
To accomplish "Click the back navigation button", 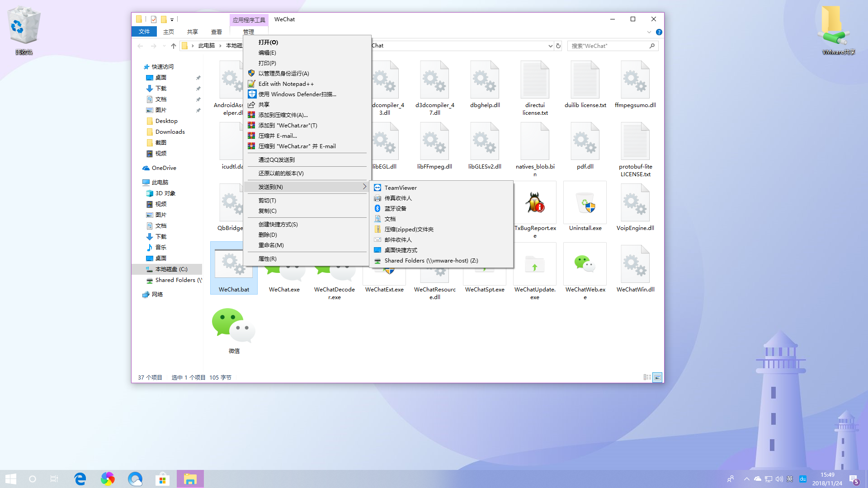I will tap(140, 46).
